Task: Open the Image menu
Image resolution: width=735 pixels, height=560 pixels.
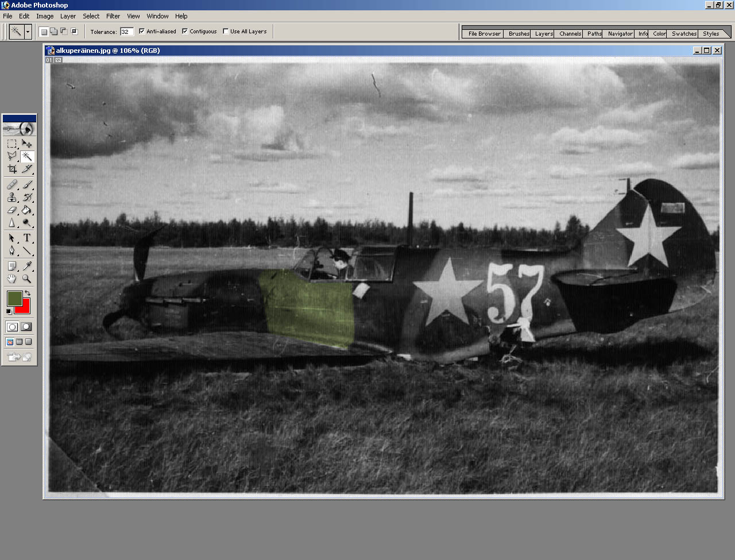Action: coord(45,16)
